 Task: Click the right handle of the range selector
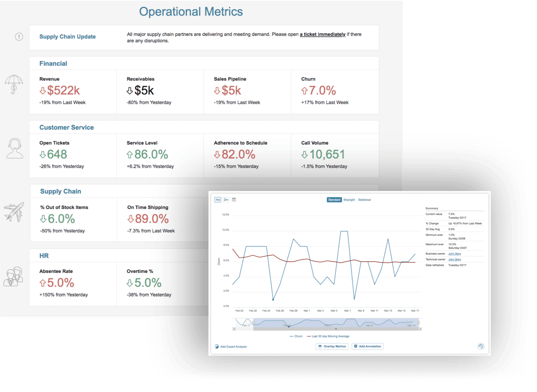418,323
